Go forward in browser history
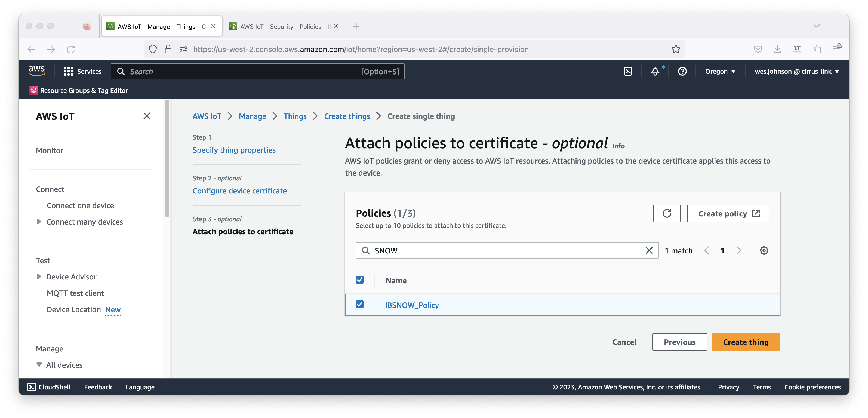Viewport: 868px width, 418px height. 51,49
